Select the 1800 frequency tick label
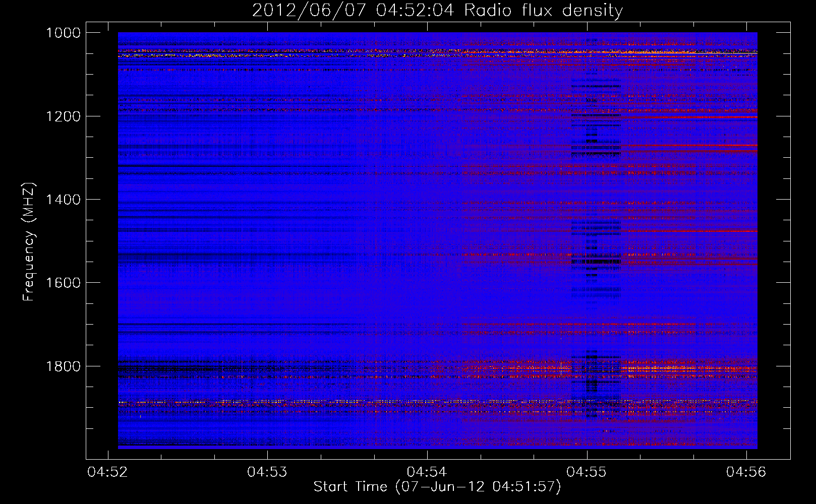Image resolution: width=816 pixels, height=504 pixels. pyautogui.click(x=63, y=366)
